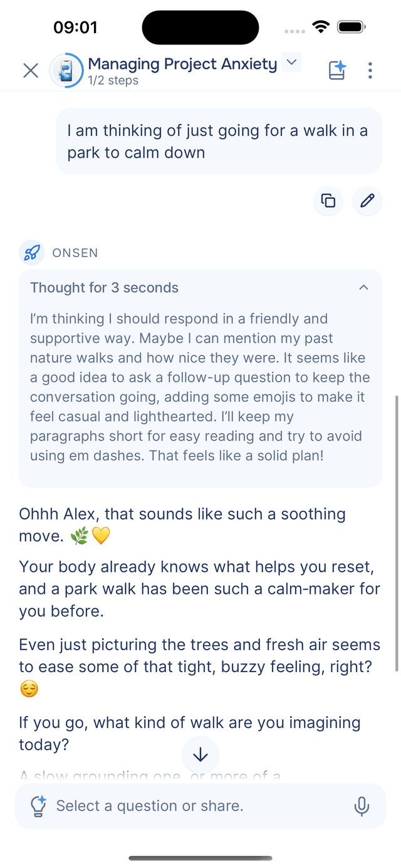
Task: Close the chat with the X
Action: [30, 71]
